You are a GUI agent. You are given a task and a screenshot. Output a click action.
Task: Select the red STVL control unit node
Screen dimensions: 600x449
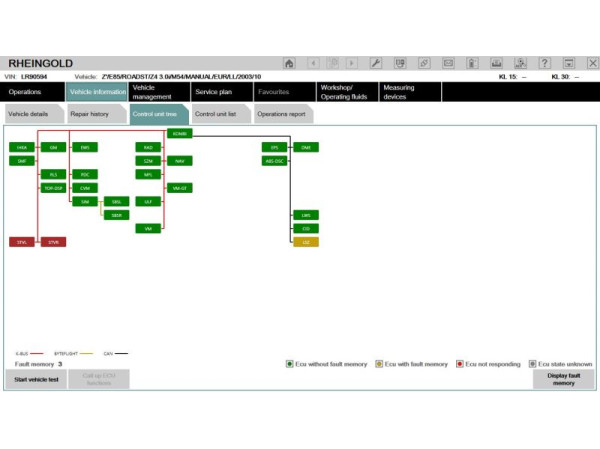pos(21,242)
